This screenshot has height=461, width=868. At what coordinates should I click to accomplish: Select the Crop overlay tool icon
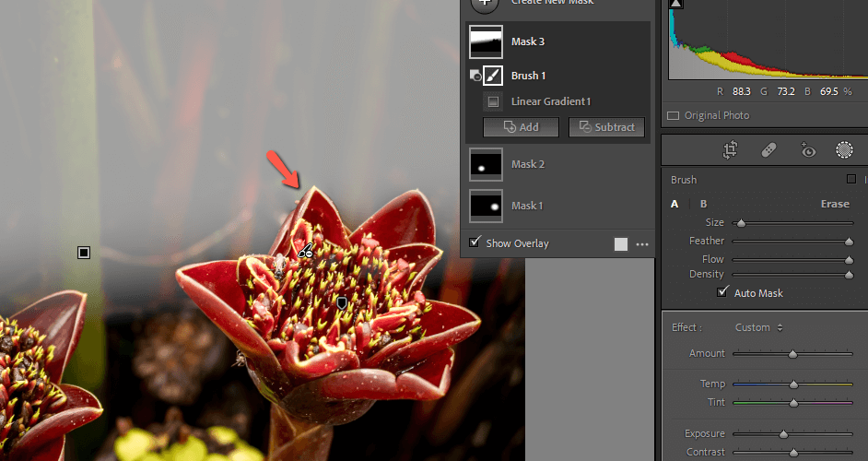pyautogui.click(x=730, y=150)
